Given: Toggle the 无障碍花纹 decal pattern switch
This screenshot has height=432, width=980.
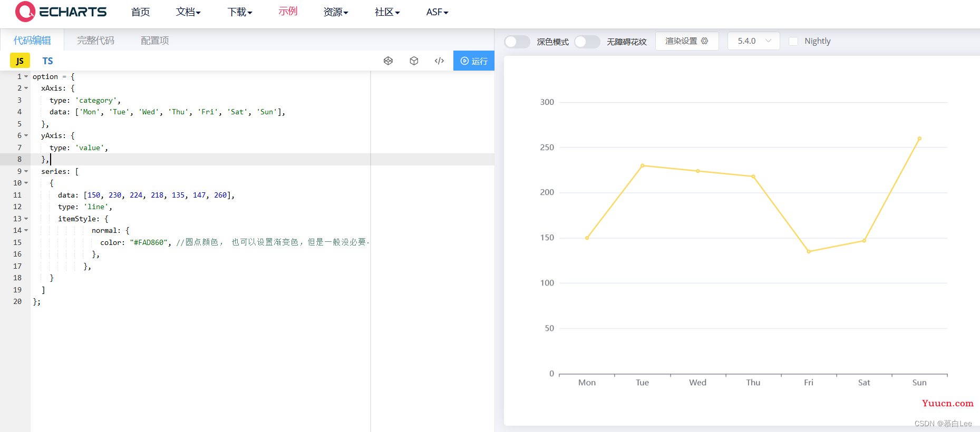Looking at the screenshot, I should [x=587, y=42].
